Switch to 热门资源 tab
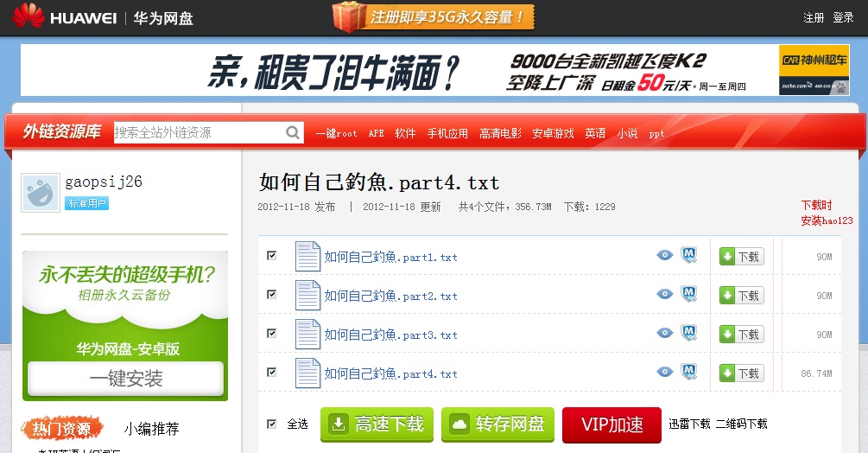This screenshot has height=453, width=868. pyautogui.click(x=61, y=429)
